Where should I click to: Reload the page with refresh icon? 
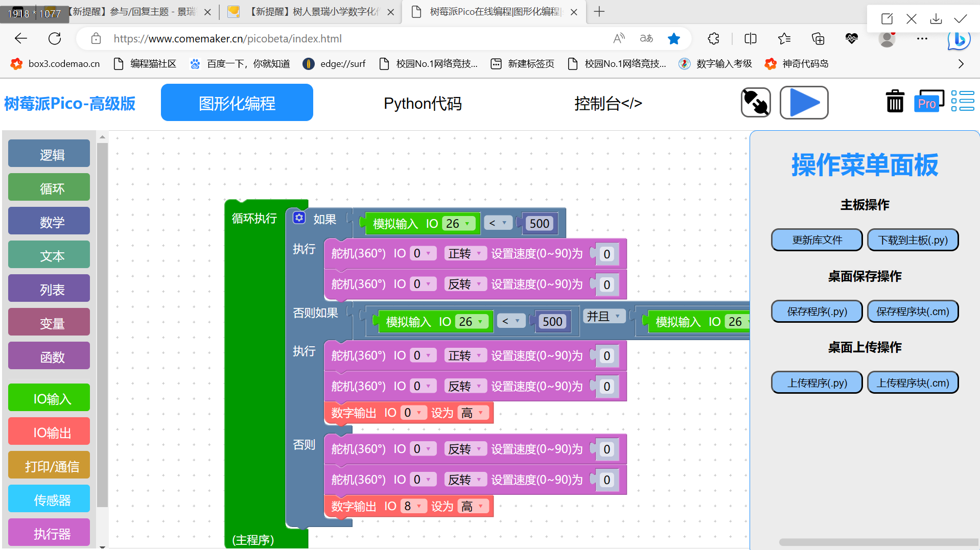[x=55, y=38]
